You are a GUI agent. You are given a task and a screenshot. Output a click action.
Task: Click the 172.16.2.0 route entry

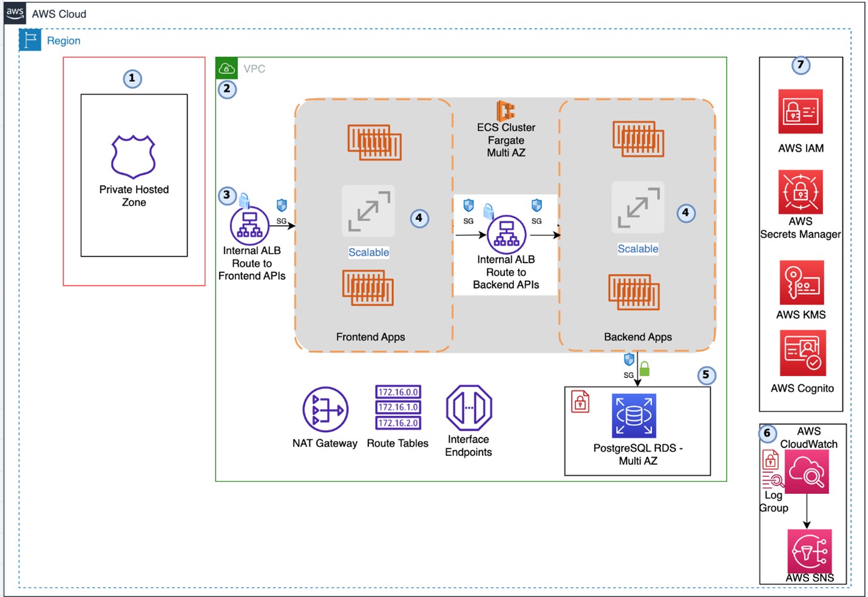click(398, 423)
